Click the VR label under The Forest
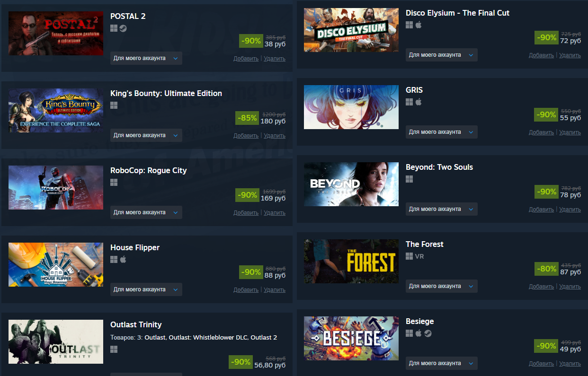This screenshot has width=588, height=376. [x=419, y=256]
